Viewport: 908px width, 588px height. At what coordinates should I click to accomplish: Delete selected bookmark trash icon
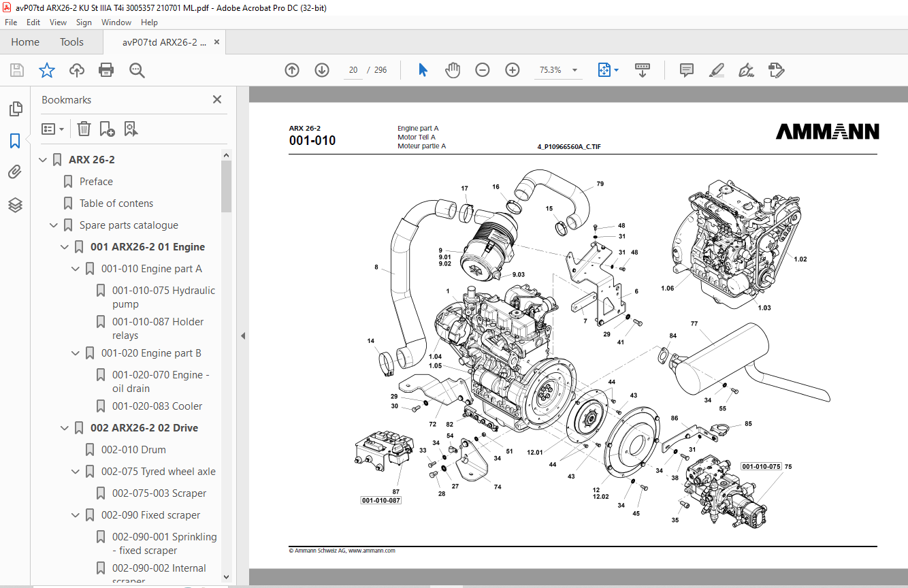tap(84, 129)
